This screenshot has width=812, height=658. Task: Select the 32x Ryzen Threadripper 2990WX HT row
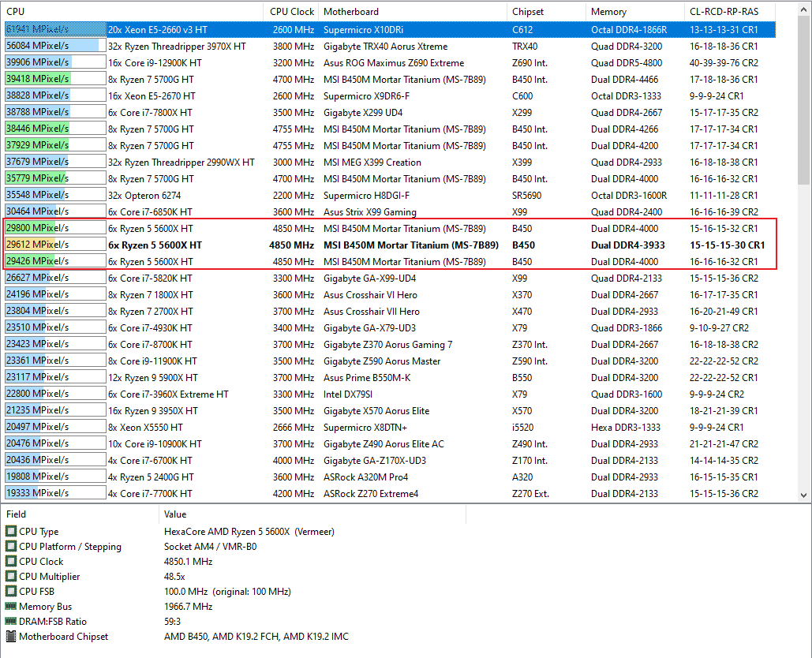390,162
